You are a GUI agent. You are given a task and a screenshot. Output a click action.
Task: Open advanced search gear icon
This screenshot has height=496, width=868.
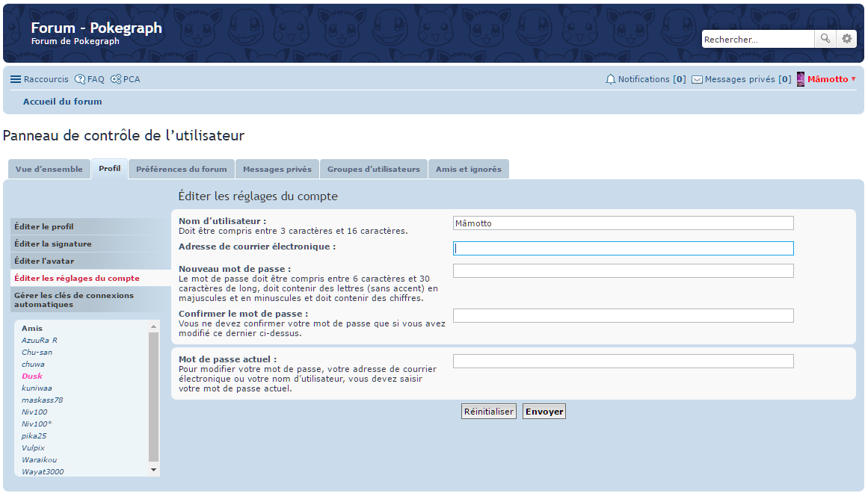(x=846, y=39)
